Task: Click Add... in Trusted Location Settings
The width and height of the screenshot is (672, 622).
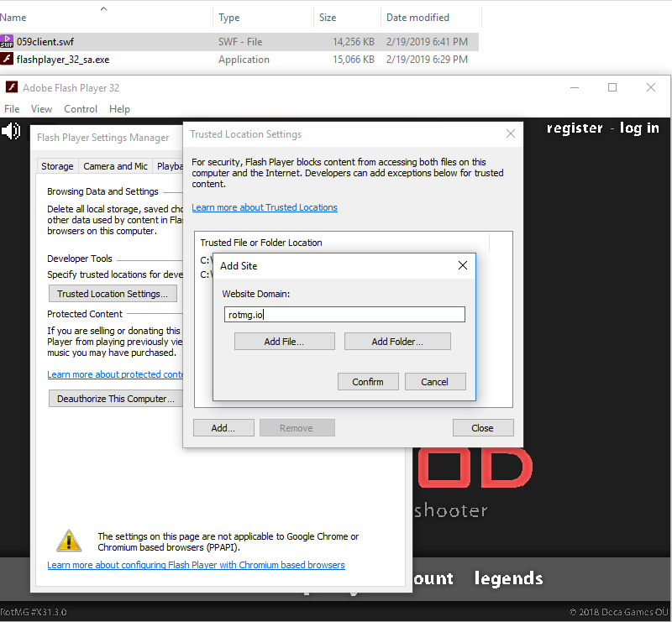Action: (223, 428)
